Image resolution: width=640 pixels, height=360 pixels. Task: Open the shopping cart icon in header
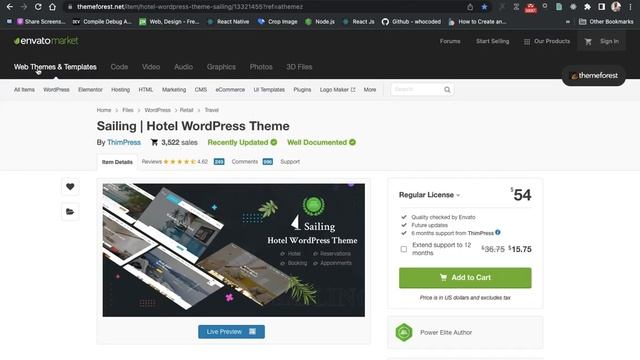(x=588, y=41)
